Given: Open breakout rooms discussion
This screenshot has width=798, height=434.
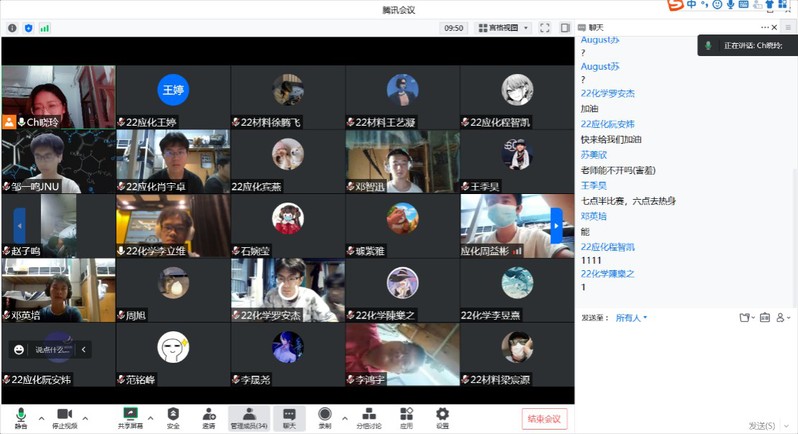Looking at the screenshot, I should click(x=370, y=416).
